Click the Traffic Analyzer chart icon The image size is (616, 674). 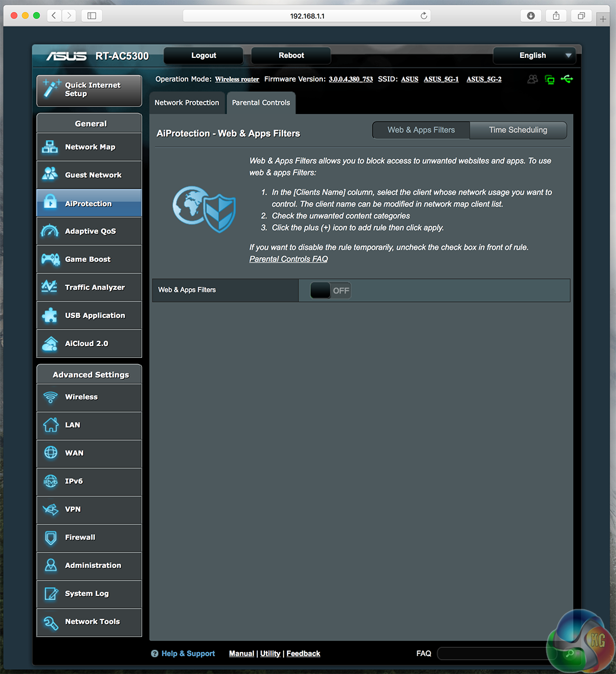[x=50, y=287]
